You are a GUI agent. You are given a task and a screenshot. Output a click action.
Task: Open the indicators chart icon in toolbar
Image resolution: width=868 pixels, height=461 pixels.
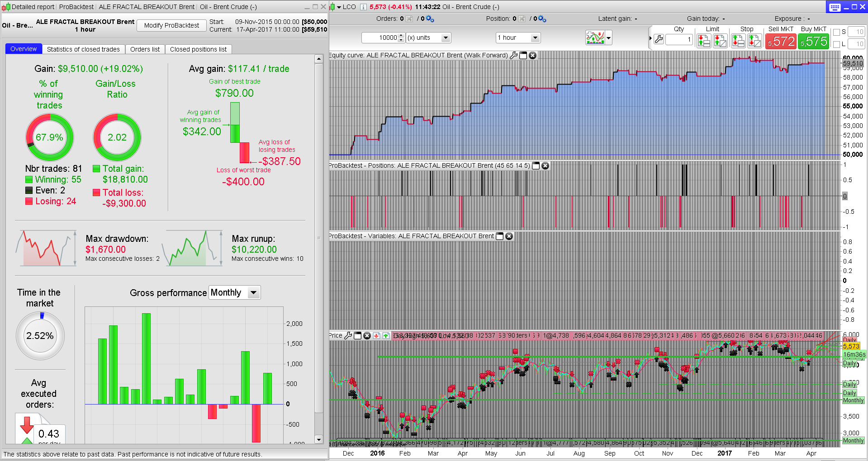(x=595, y=38)
